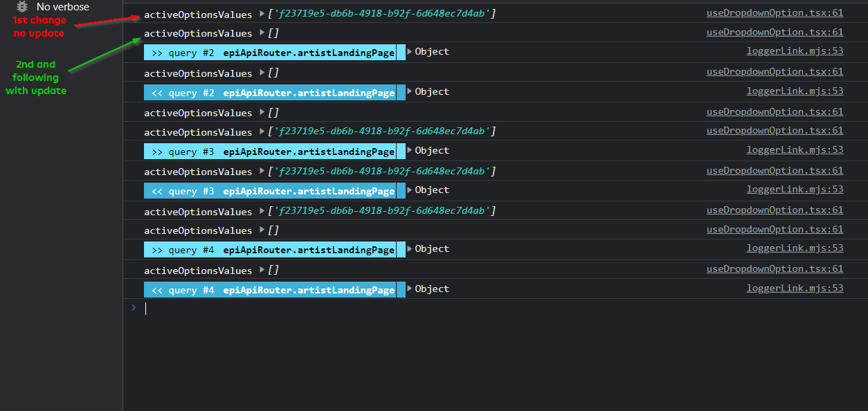Image resolution: width=868 pixels, height=411 pixels.
Task: Expand the empty array between both query #4 rows
Action: [262, 270]
